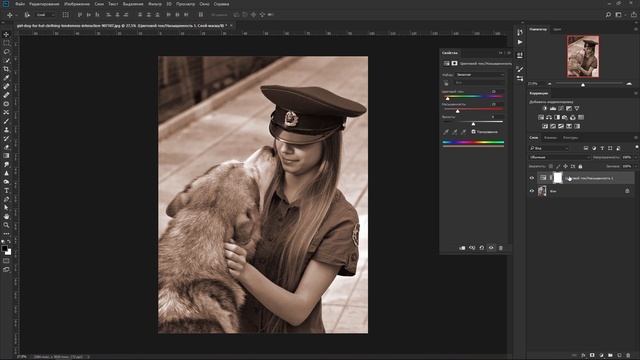Toggle lock position

[565, 167]
